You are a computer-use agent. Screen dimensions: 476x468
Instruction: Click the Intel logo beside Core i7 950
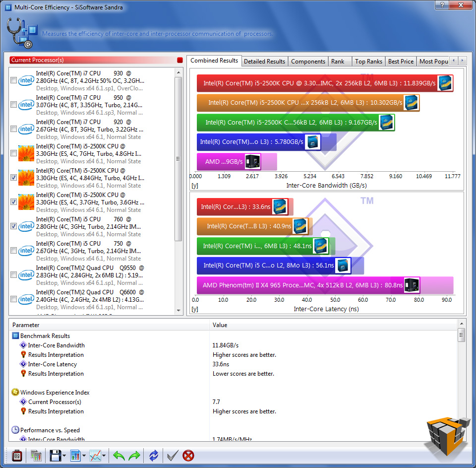26,105
